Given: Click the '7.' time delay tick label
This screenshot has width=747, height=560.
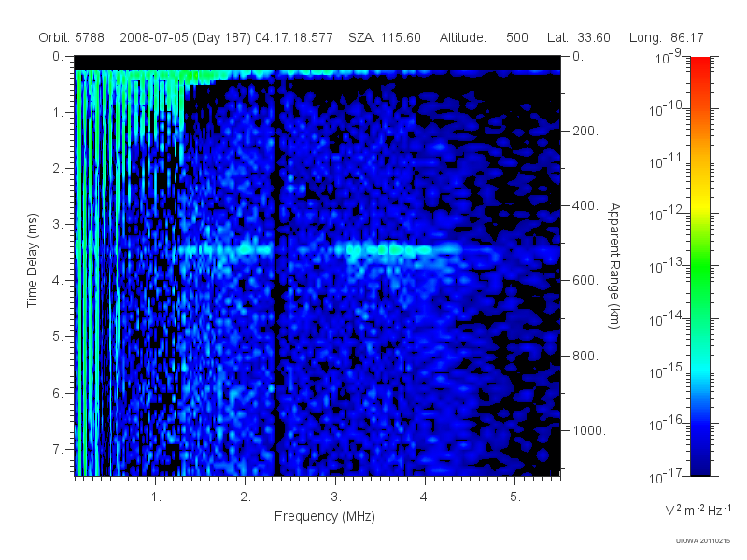Looking at the screenshot, I should pyautogui.click(x=57, y=449).
